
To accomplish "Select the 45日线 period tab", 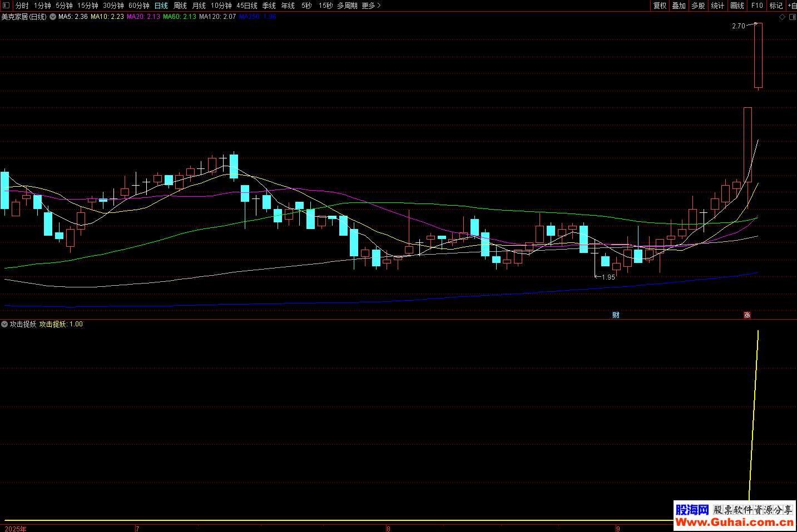I will [247, 6].
